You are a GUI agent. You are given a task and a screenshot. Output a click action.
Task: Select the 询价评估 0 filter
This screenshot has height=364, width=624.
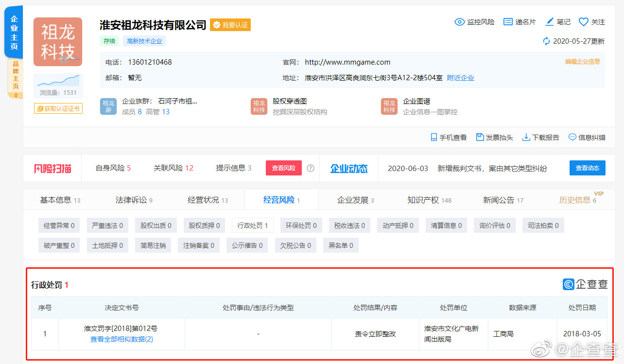(495, 225)
